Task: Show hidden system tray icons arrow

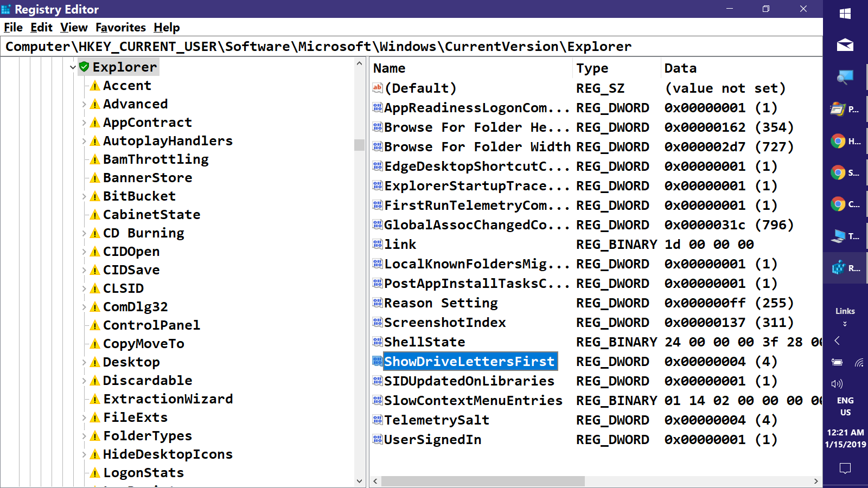Action: coord(837,341)
